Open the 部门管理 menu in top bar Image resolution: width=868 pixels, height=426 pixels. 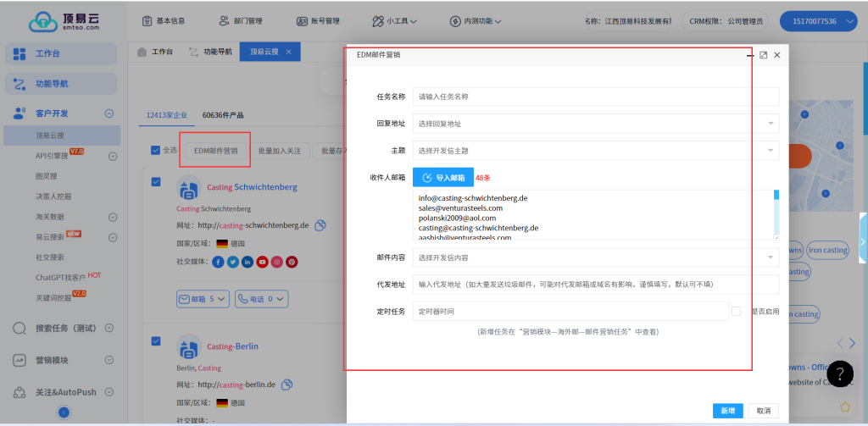242,20
